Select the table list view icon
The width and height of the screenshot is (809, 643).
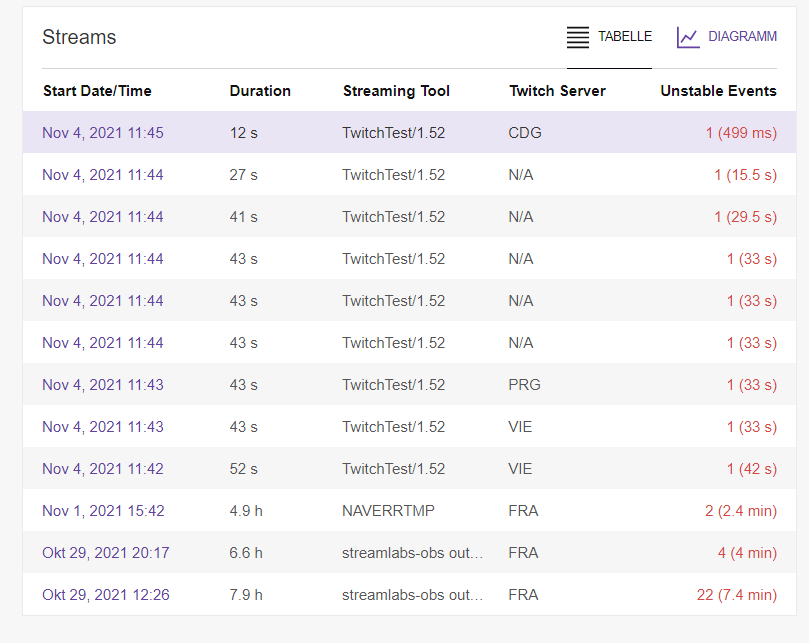[577, 36]
